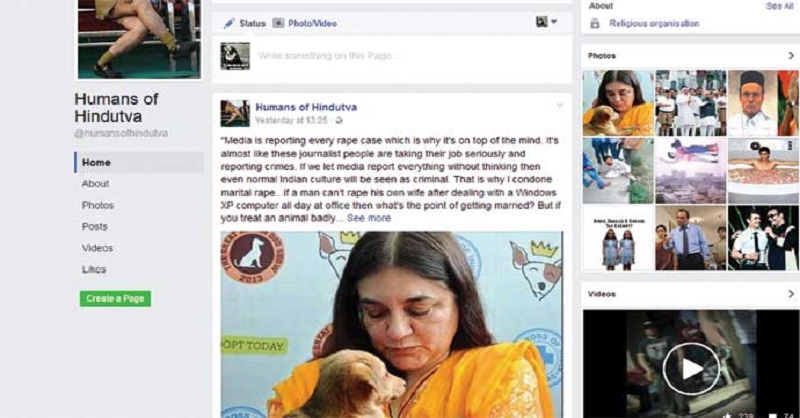Open the Home tab in sidebar
The image size is (800, 418).
[139, 162]
